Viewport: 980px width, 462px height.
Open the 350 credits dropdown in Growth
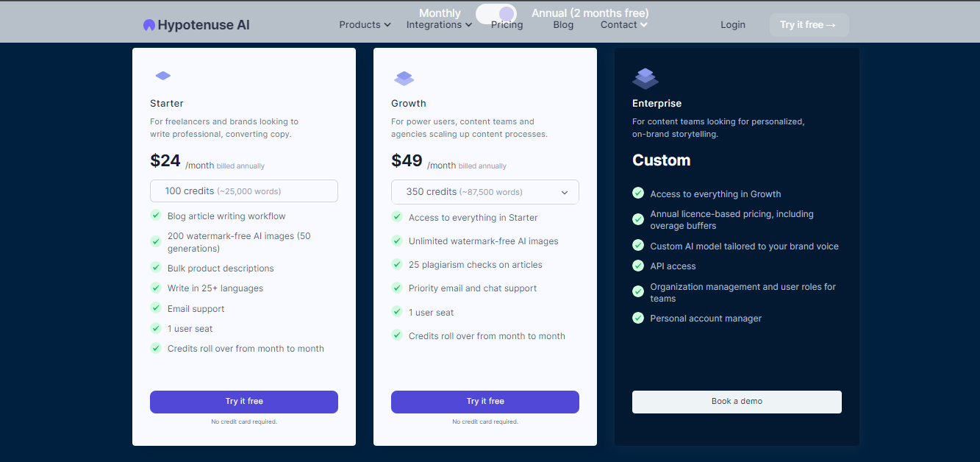click(x=485, y=191)
